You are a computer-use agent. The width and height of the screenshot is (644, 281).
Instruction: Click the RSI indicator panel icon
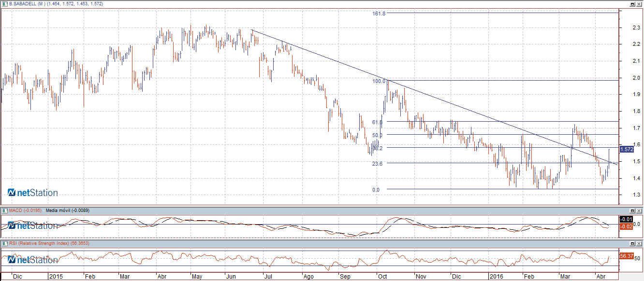pyautogui.click(x=5, y=243)
